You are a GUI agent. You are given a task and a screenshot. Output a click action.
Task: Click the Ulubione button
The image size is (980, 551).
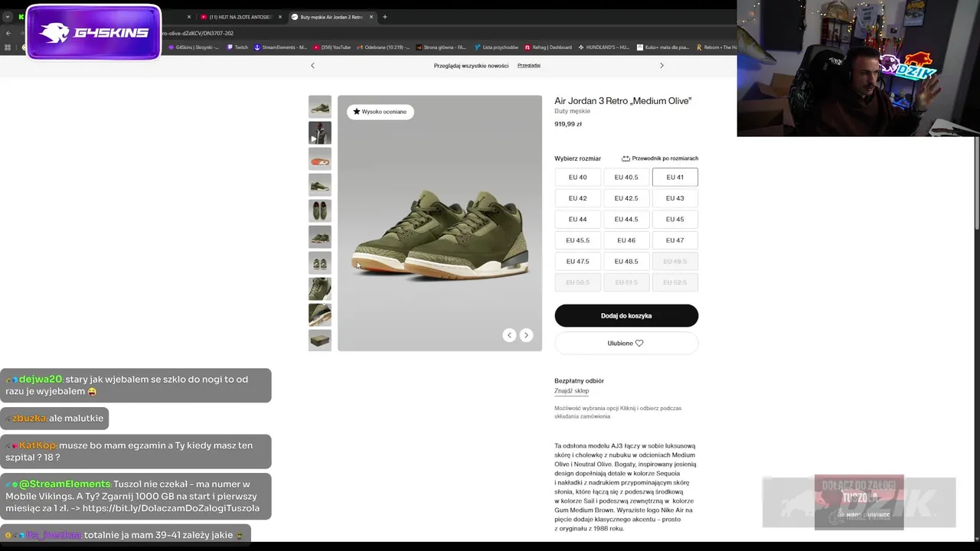click(626, 344)
